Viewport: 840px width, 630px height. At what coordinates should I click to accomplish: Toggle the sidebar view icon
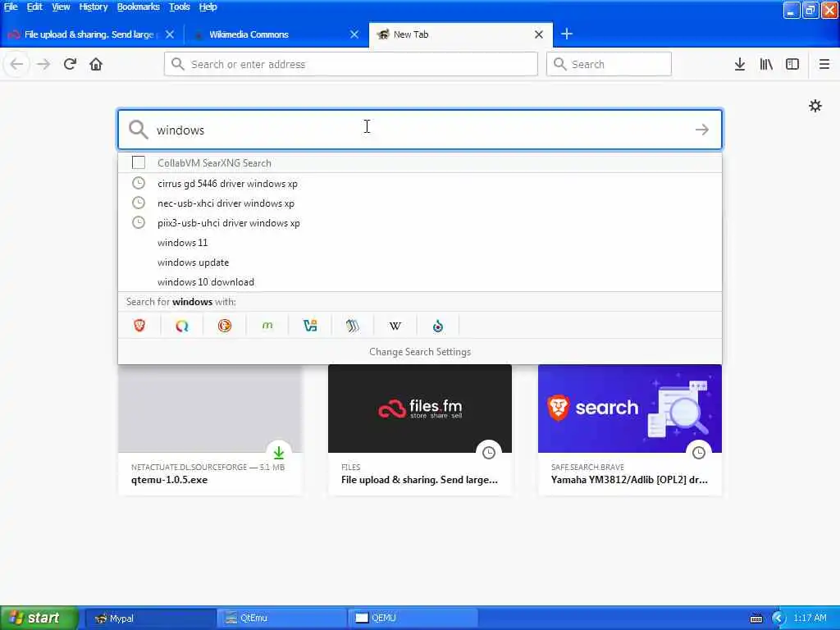point(792,64)
